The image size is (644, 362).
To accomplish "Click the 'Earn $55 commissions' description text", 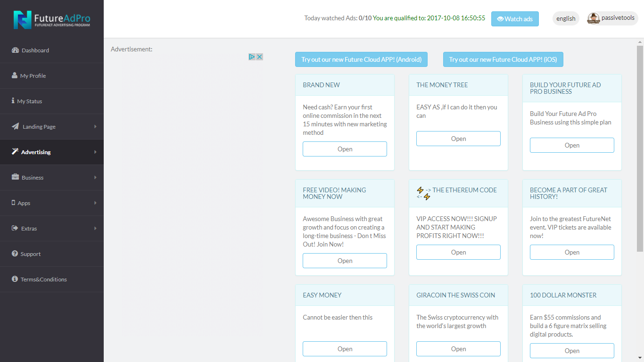I will point(568,326).
